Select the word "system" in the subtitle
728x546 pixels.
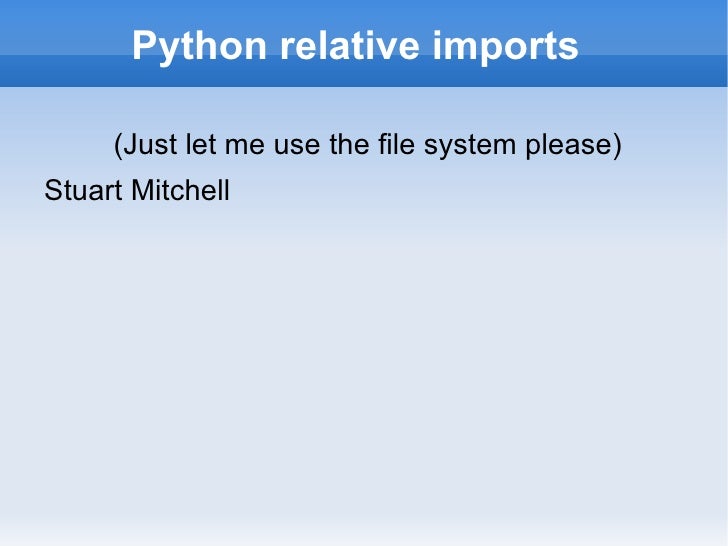tap(470, 147)
